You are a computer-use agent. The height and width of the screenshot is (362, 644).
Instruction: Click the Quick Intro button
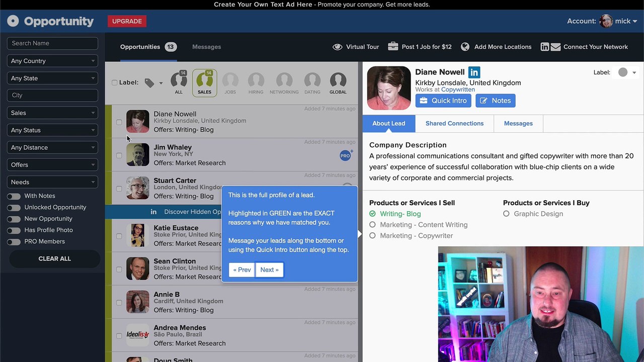coord(443,101)
